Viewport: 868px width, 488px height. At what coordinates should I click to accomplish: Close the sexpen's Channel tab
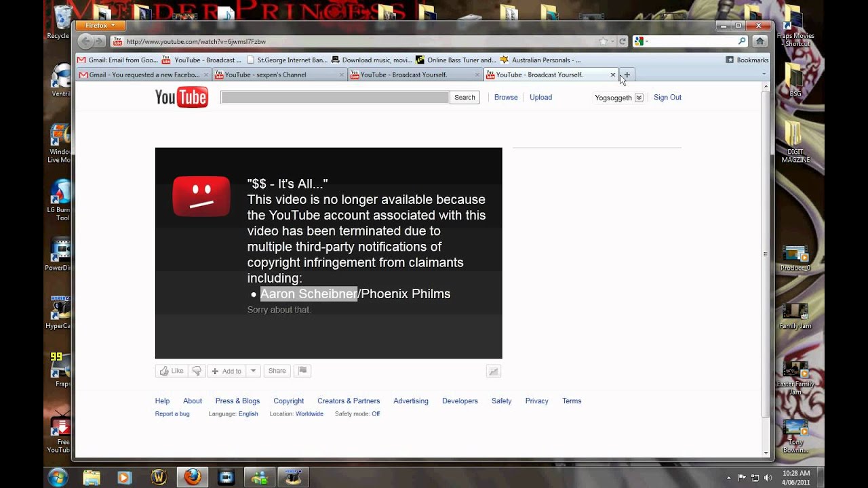341,75
